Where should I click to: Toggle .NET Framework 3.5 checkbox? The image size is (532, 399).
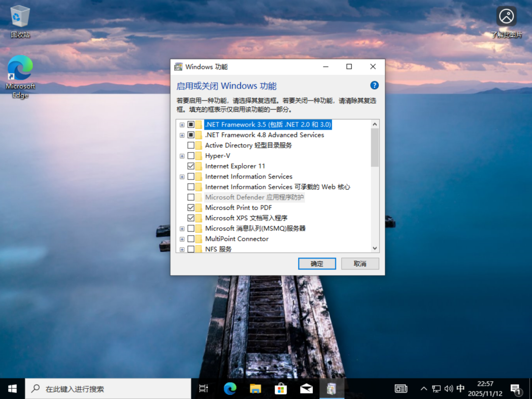pos(191,125)
